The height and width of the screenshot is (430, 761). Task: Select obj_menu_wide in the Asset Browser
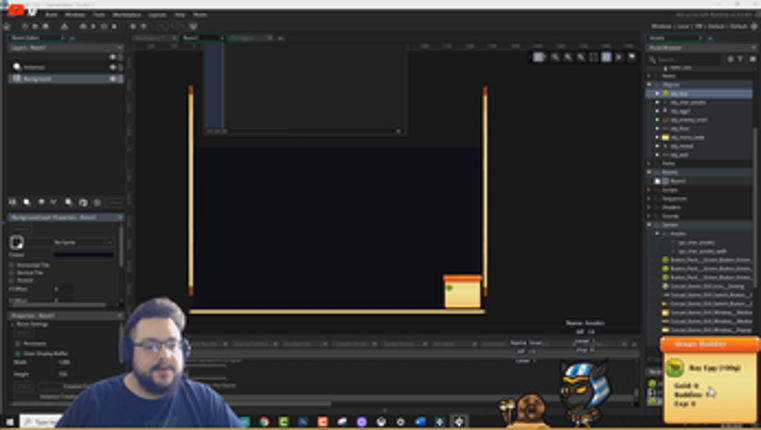point(687,137)
